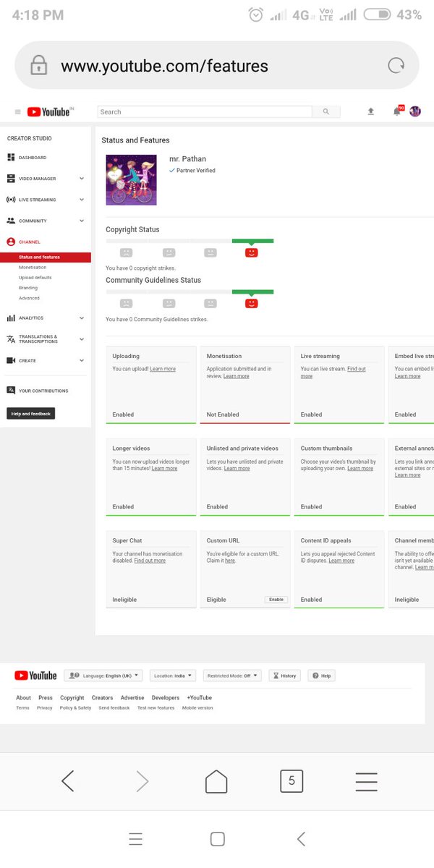Click Learn more in Uploading card
The image size is (434, 868).
(163, 369)
